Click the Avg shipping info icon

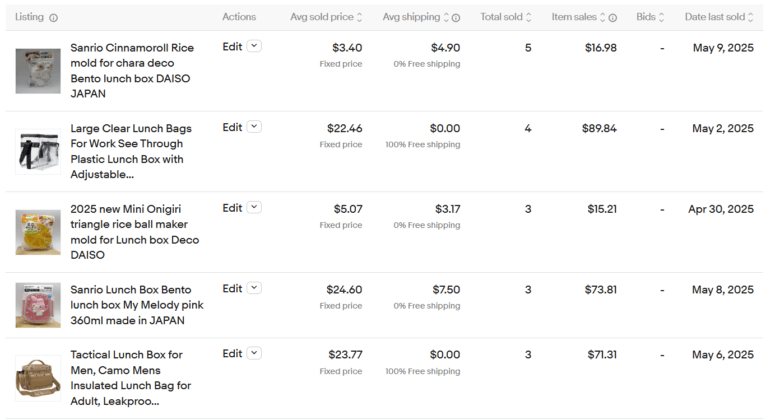click(x=456, y=17)
